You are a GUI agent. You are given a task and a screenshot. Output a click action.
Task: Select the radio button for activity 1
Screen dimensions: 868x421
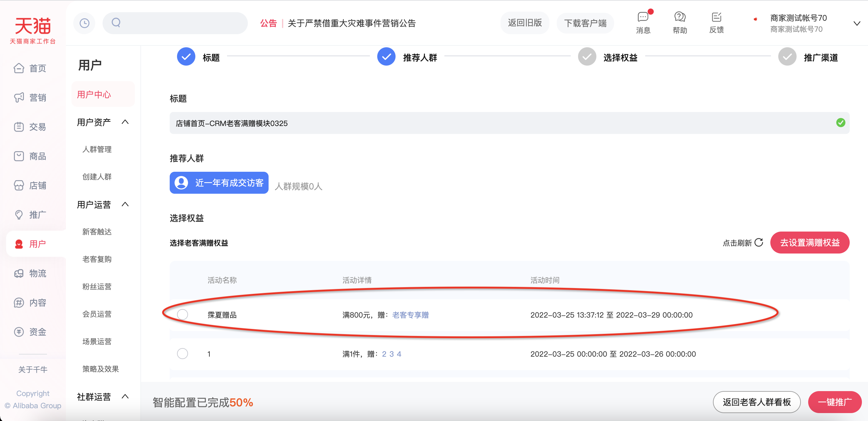click(x=182, y=354)
